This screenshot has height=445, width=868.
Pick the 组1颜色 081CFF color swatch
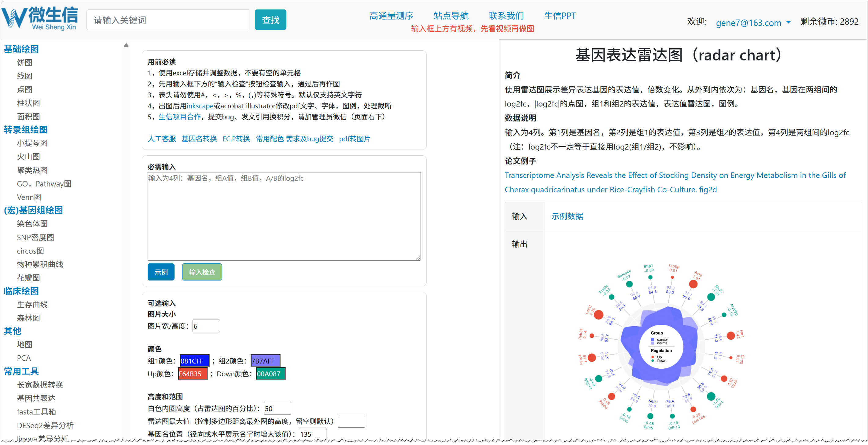[x=194, y=361]
